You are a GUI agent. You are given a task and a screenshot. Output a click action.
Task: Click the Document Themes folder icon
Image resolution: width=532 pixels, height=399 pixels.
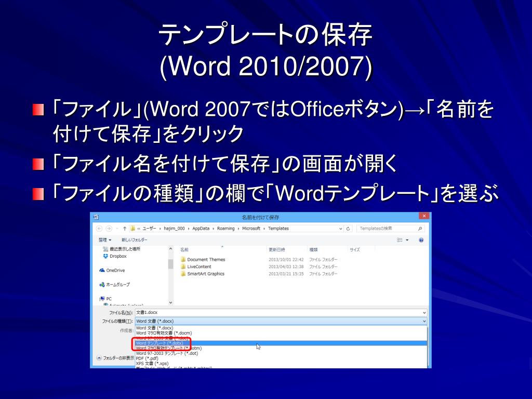(183, 260)
